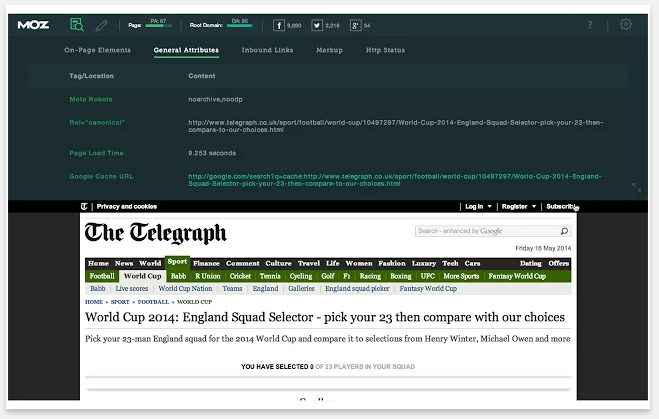The image size is (659, 419).
Task: Click the Google Plus count icon
Action: tap(355, 26)
